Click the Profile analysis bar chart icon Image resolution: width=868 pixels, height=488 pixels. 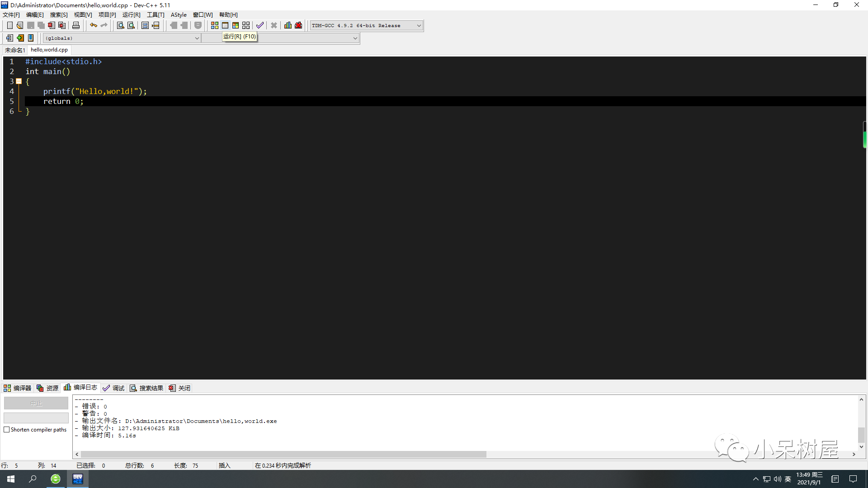[x=288, y=25]
